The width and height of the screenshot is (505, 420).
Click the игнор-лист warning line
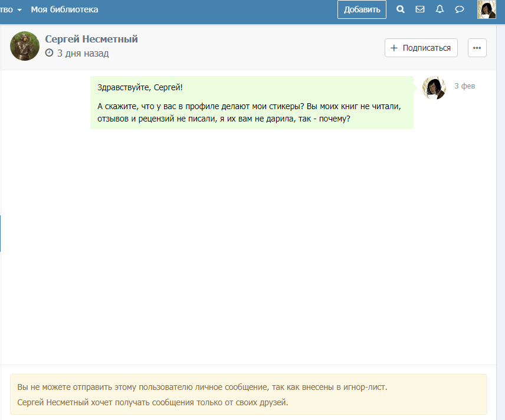pyautogui.click(x=202, y=388)
